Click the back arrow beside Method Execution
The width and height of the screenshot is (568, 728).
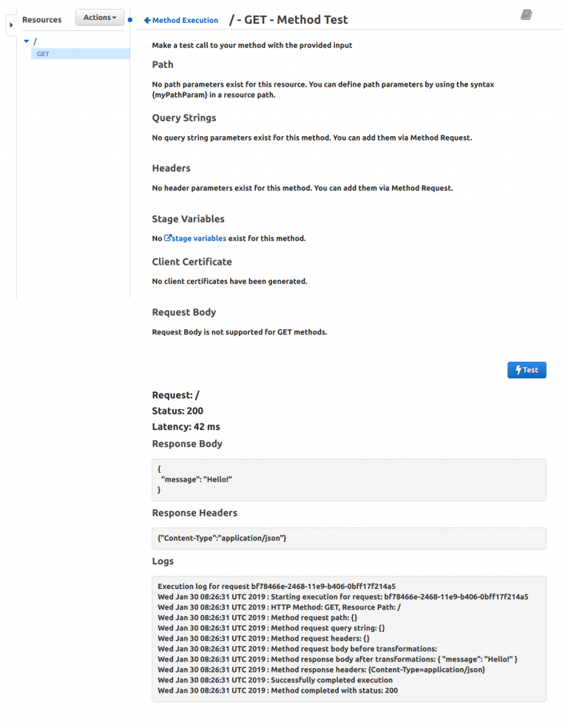tap(146, 19)
